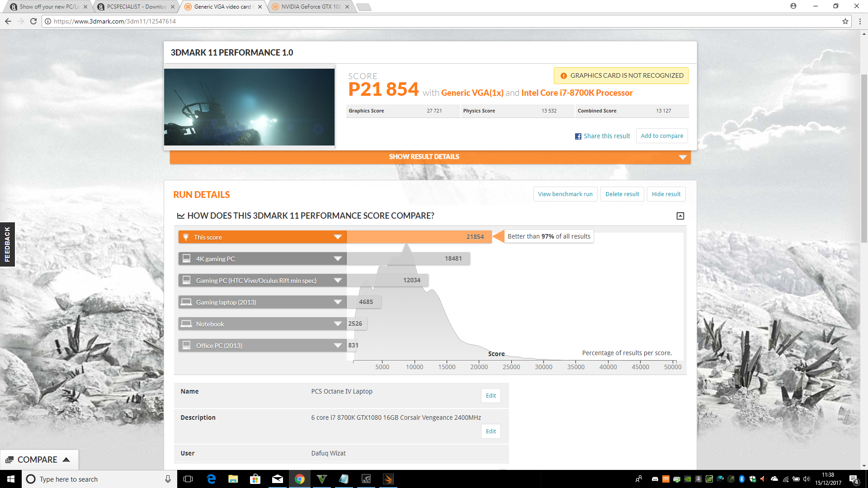Open Generic VGA(1x) link

472,93
